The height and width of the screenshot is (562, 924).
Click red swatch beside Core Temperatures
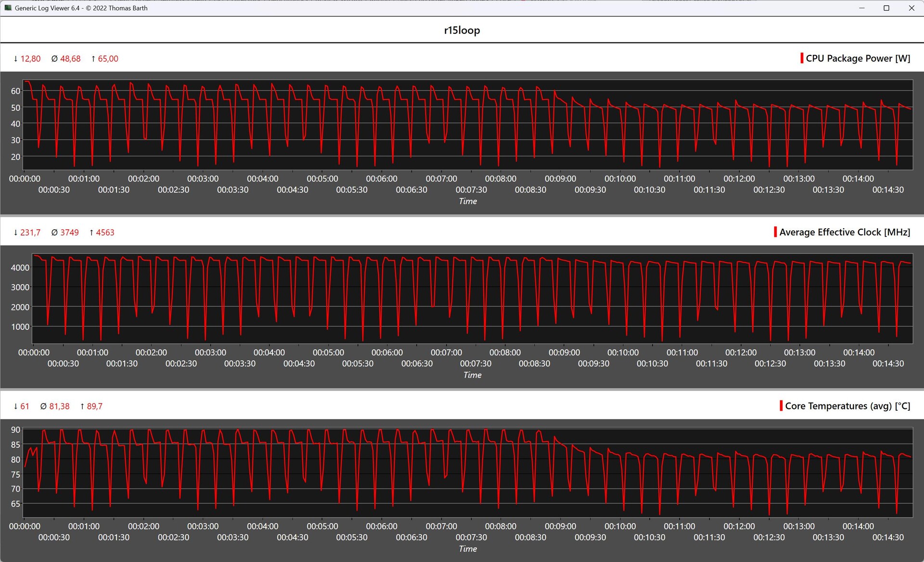tap(781, 406)
